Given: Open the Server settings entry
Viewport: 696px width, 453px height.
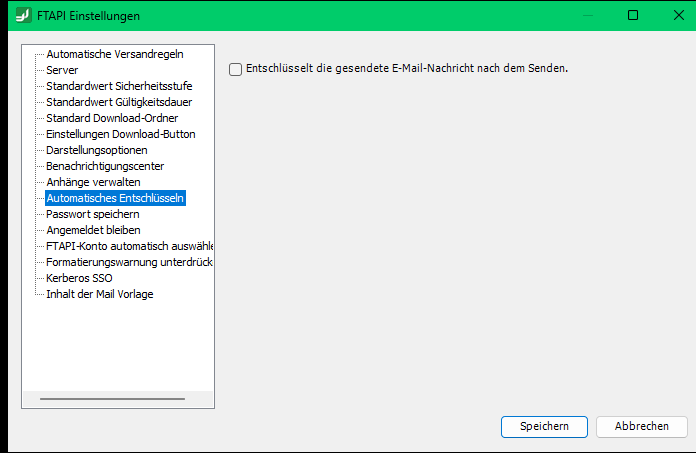Looking at the screenshot, I should coord(62,70).
